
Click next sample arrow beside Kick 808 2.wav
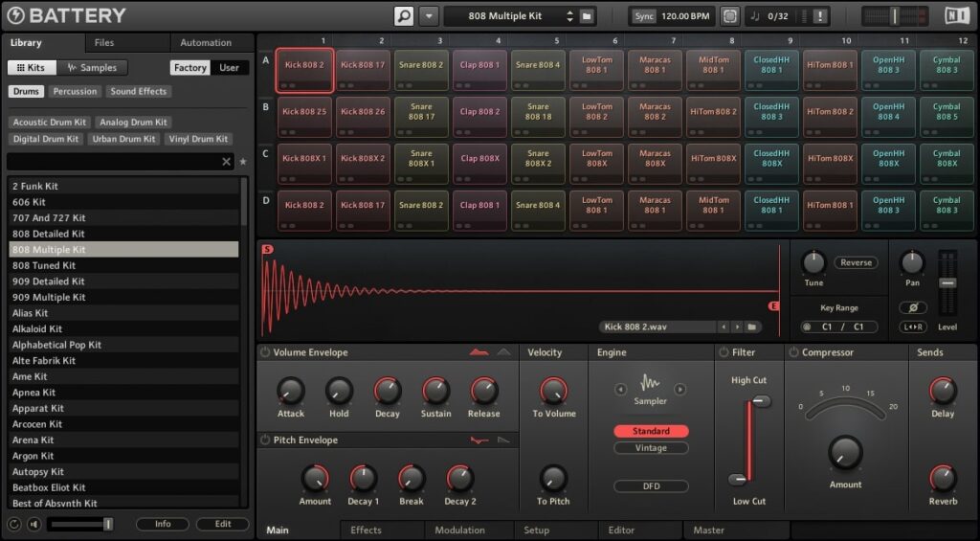(737, 327)
